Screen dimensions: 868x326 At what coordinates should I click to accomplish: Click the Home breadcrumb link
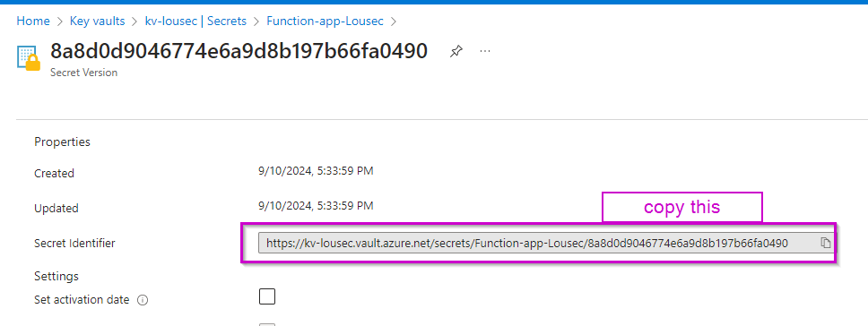32,21
